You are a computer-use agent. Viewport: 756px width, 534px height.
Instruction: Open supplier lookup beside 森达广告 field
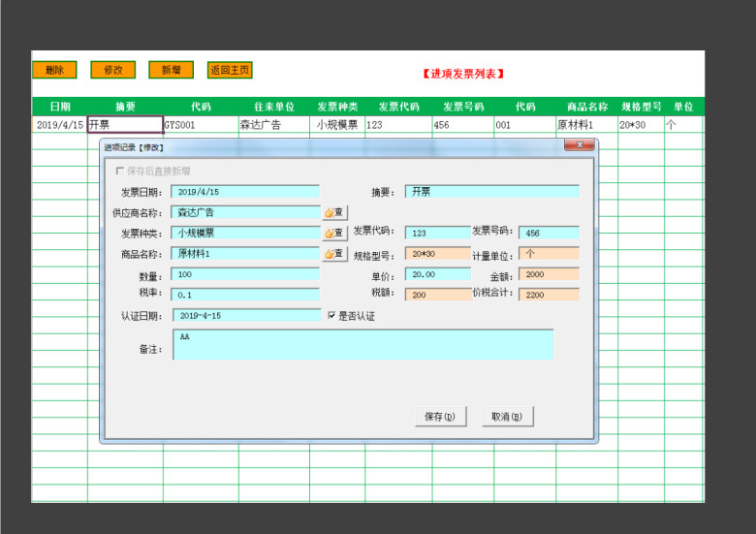[x=334, y=212]
